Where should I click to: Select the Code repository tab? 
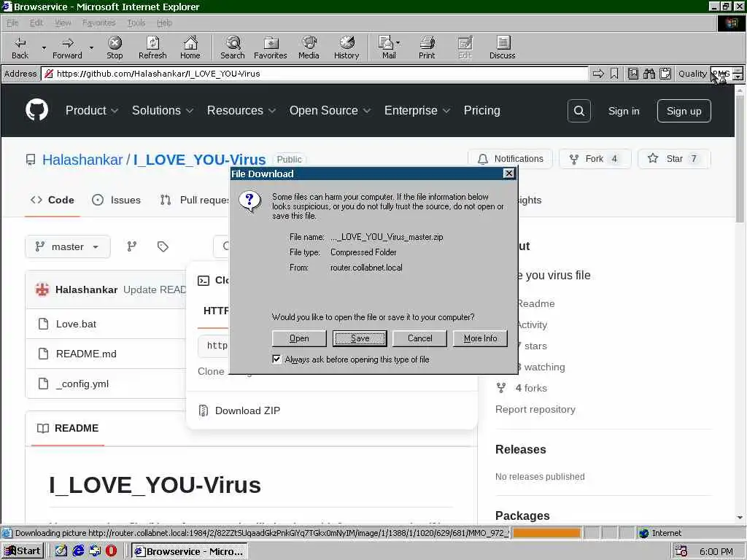click(x=52, y=200)
